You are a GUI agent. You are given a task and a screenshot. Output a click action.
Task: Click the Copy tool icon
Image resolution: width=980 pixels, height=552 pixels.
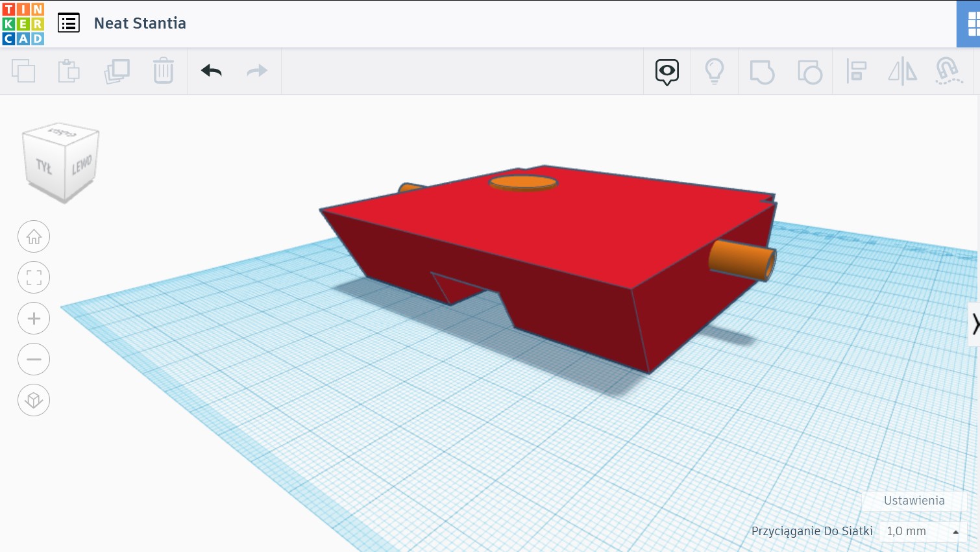23,71
